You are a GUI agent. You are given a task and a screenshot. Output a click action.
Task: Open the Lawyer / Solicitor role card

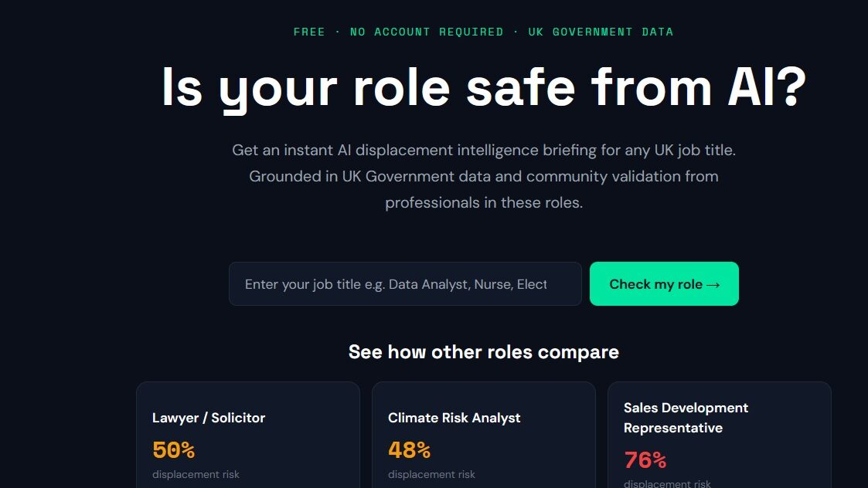(247, 432)
